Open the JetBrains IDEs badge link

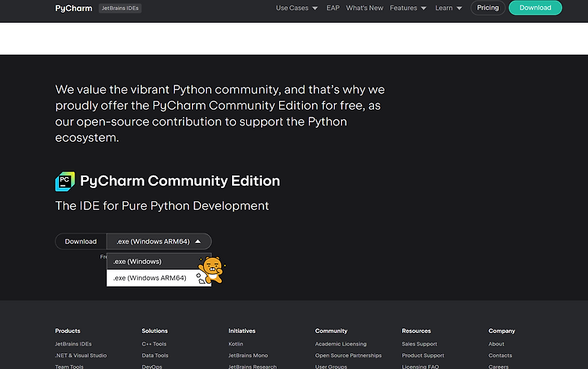(x=120, y=9)
